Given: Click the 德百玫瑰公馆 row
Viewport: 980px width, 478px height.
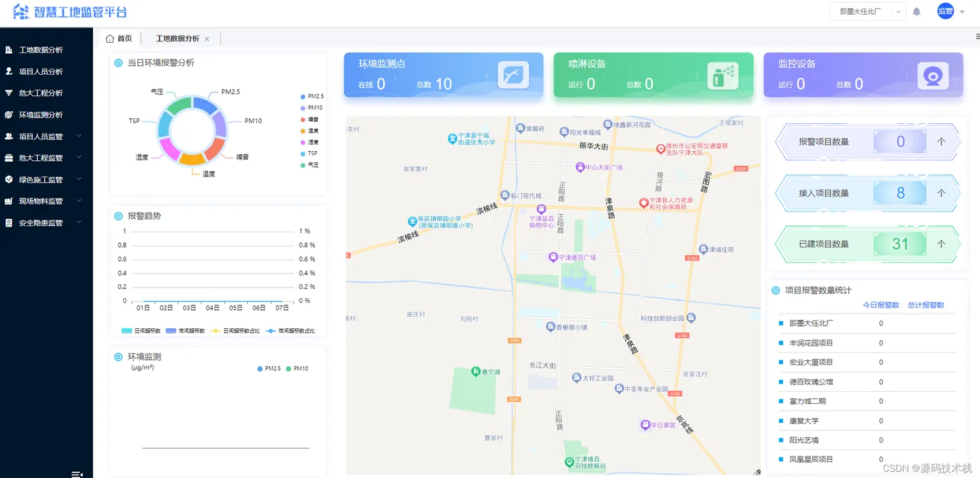Looking at the screenshot, I should pos(867,382).
